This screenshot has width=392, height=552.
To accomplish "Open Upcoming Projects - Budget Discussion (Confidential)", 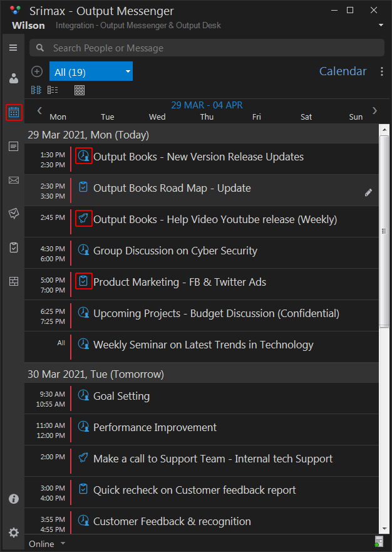I will [x=202, y=315].
